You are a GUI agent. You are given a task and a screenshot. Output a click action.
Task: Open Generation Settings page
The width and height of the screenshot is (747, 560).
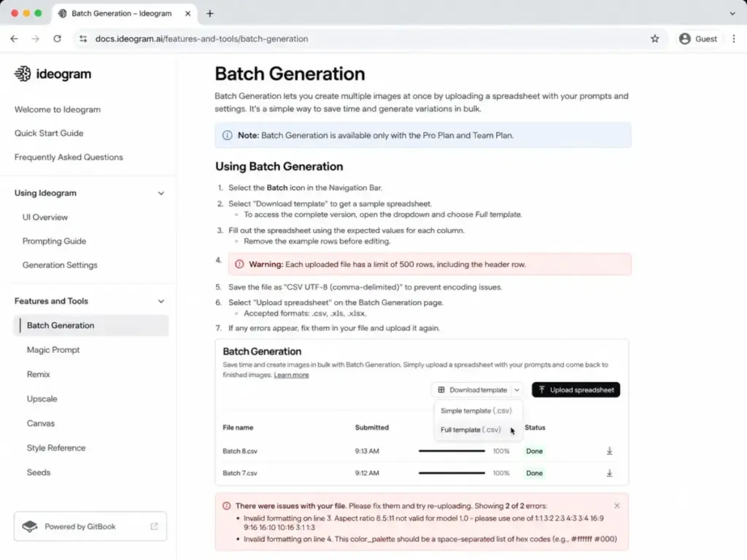[x=60, y=265]
